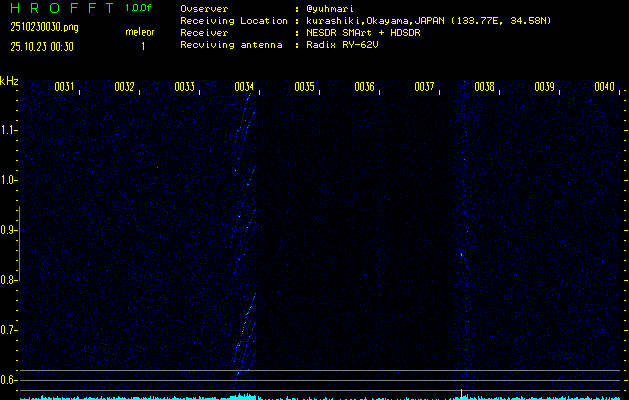Select the Radix RY-62V antenna text
Image resolution: width=629 pixels, height=400 pixels.
345,45
